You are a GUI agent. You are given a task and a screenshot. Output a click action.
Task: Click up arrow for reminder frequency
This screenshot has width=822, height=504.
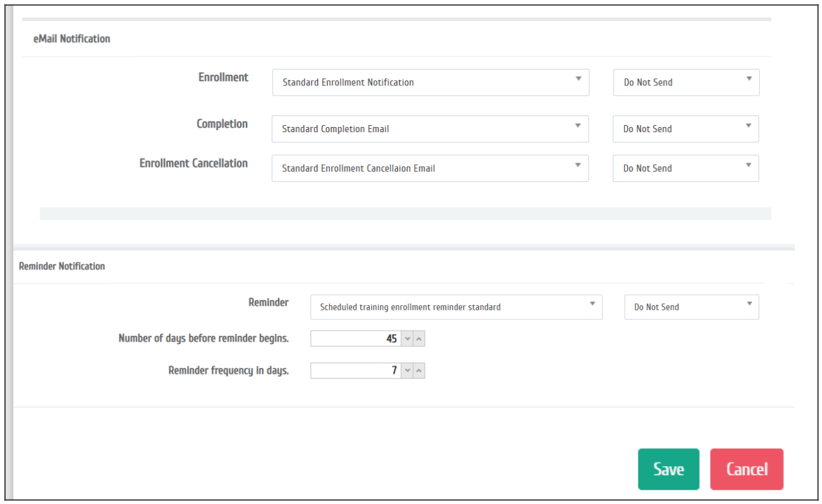pos(419,371)
